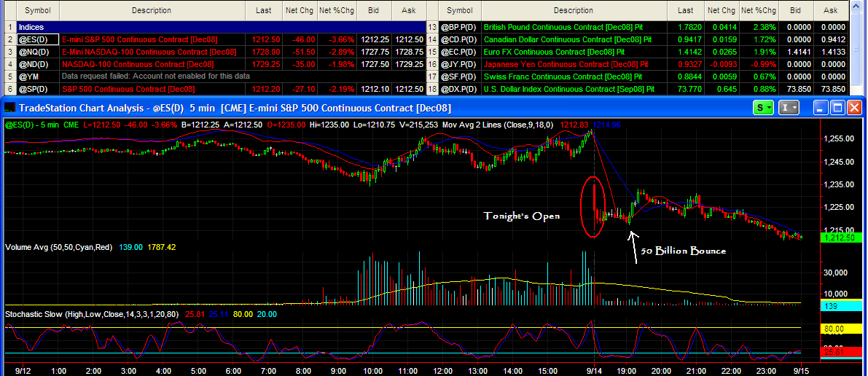Click the 50 Billion Bounce annotation text
This screenshot has width=868, height=376.
[683, 251]
